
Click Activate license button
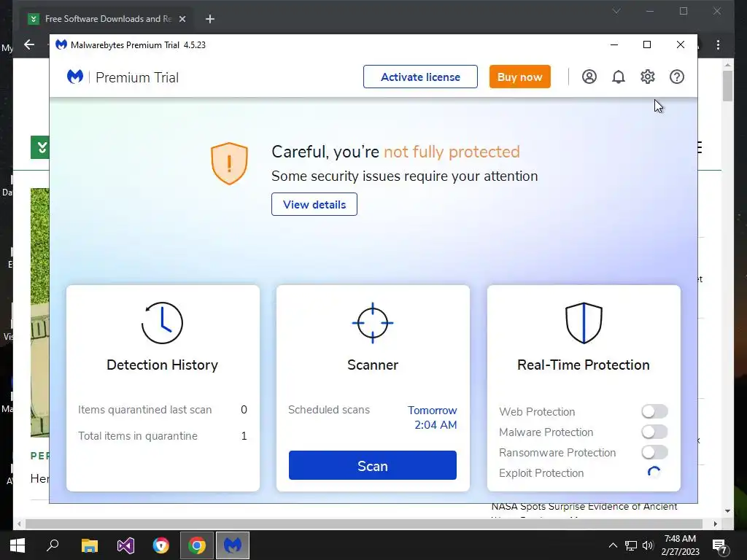[x=420, y=77]
